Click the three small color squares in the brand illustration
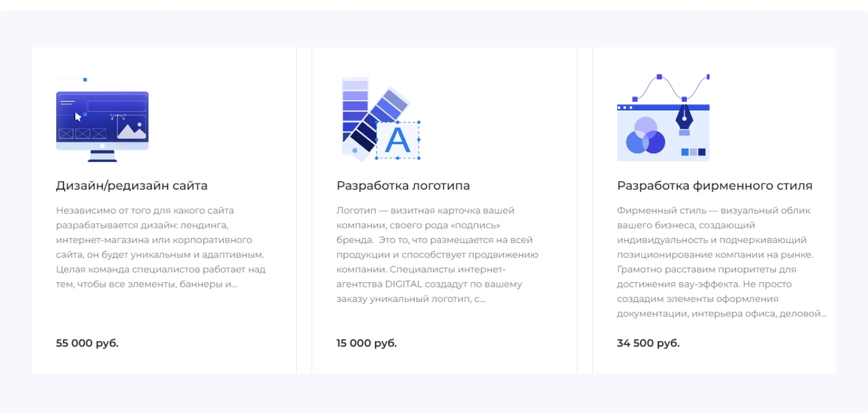The image size is (868, 413). 693,152
